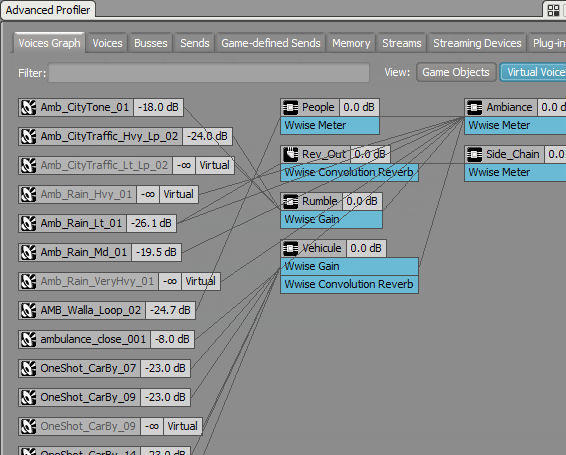Screen dimensions: 566x455
Task: Select the Side_Chain bus name
Action: click(x=513, y=154)
